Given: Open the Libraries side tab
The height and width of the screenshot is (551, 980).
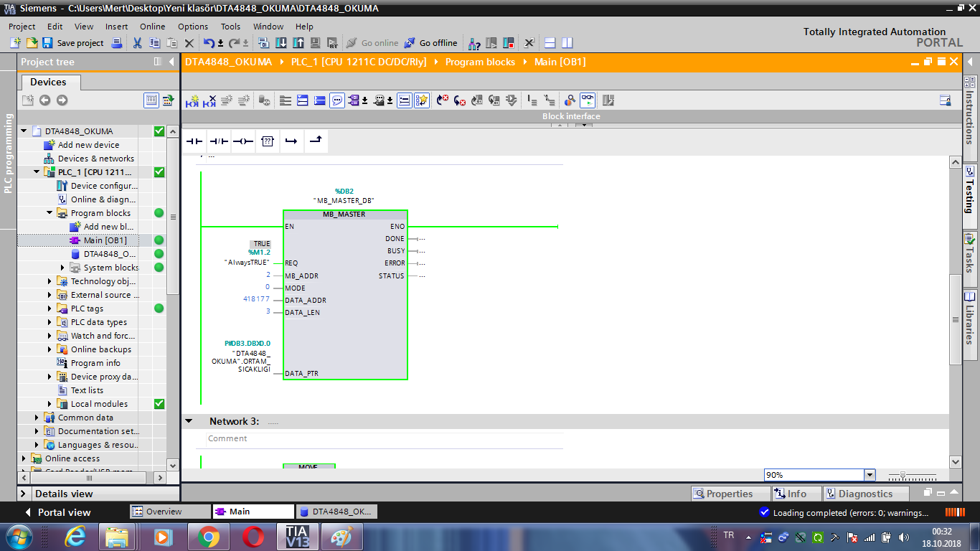Looking at the screenshot, I should 970,320.
